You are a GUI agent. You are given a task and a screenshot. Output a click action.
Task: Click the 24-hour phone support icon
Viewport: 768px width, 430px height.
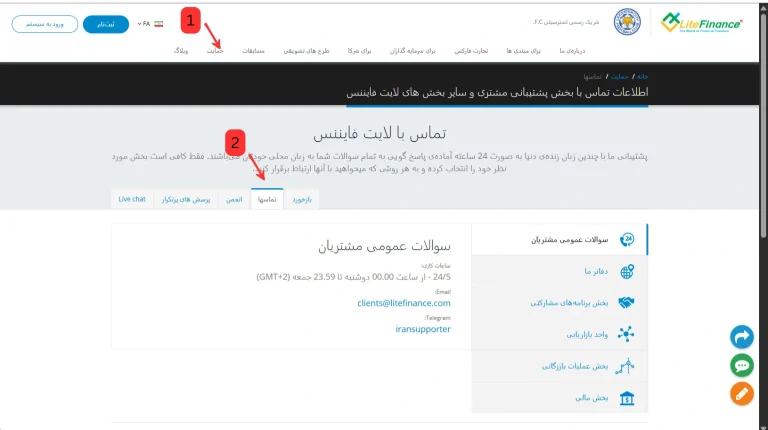pos(627,239)
